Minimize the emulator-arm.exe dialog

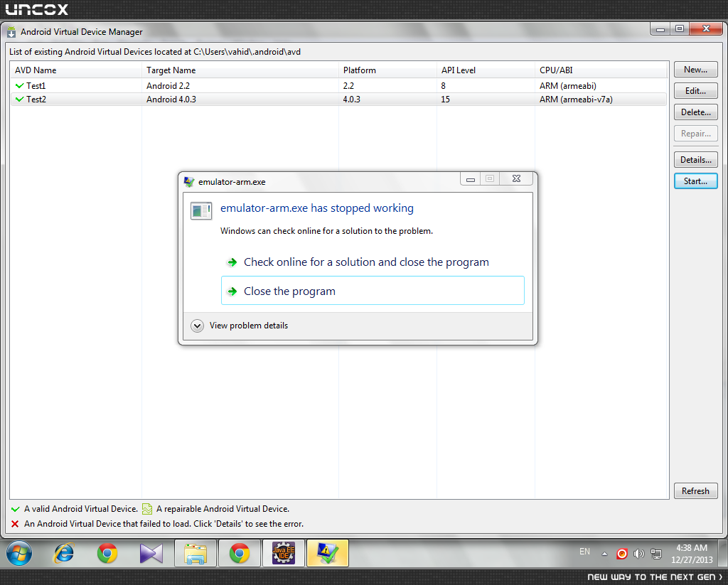click(x=471, y=178)
